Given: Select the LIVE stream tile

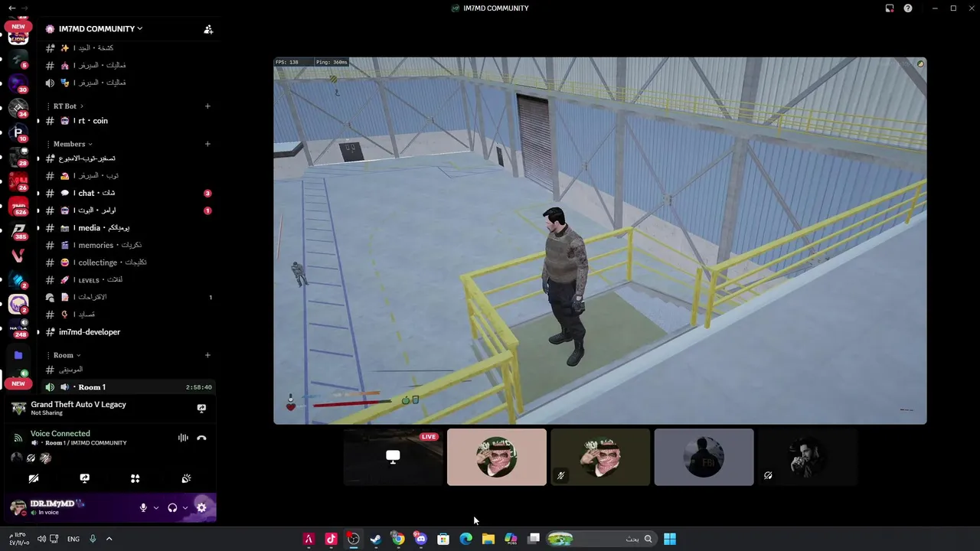Looking at the screenshot, I should pyautogui.click(x=394, y=457).
